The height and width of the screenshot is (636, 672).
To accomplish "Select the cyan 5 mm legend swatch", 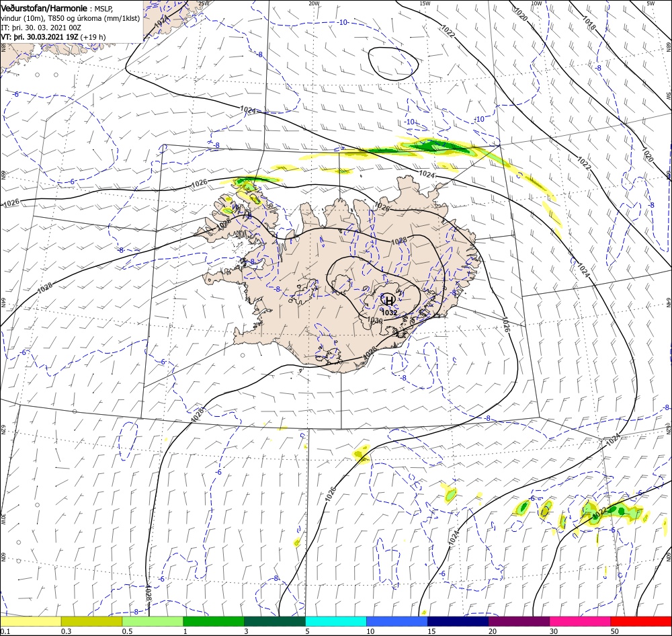I will point(336,621).
